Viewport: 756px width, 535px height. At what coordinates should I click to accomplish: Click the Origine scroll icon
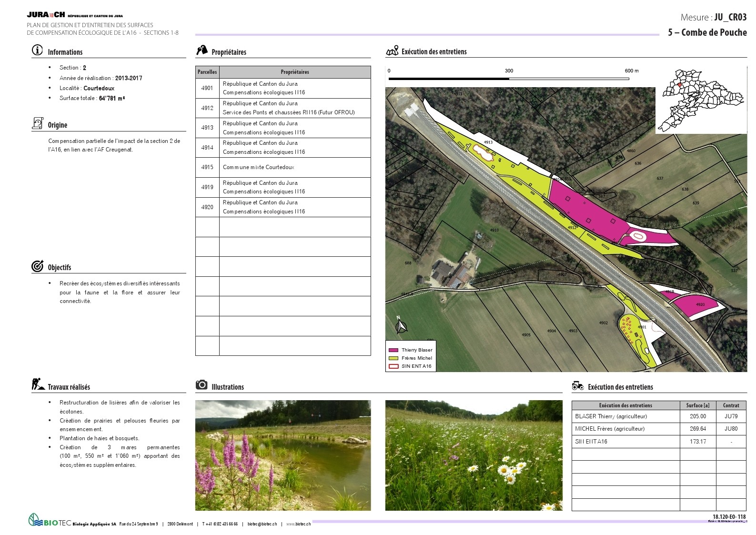click(38, 123)
